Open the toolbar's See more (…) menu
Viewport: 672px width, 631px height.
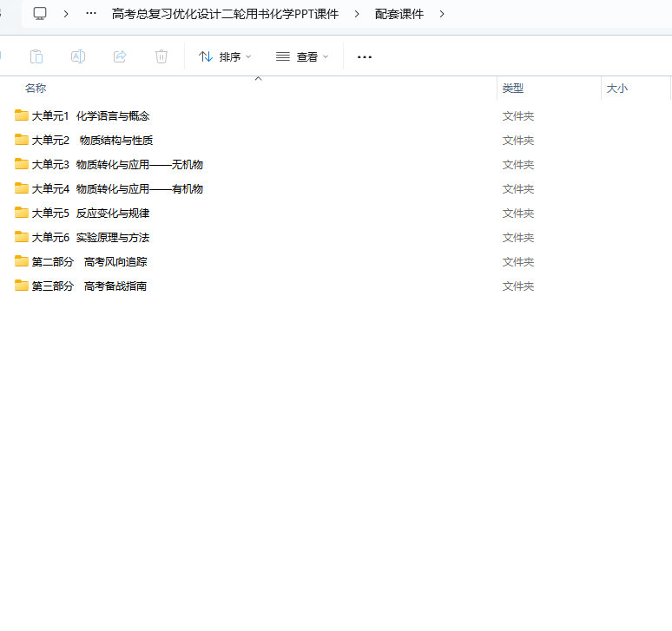coord(365,56)
